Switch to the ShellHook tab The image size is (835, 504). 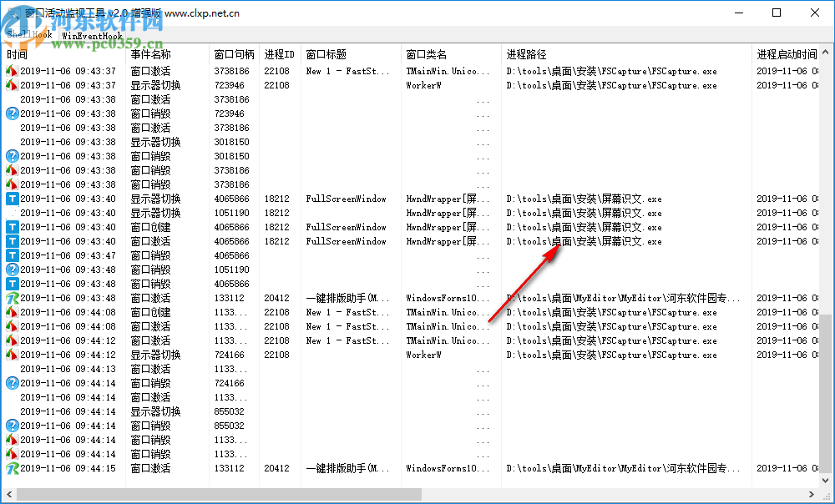(x=29, y=35)
